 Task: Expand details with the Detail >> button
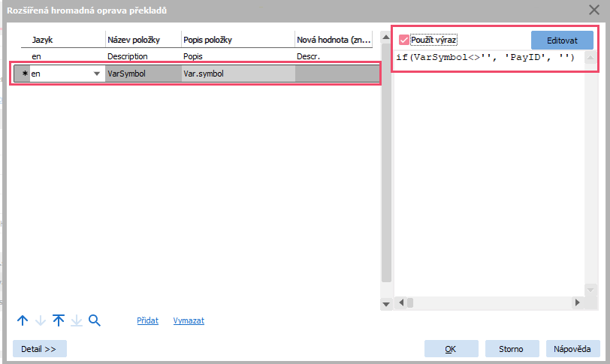tap(40, 348)
